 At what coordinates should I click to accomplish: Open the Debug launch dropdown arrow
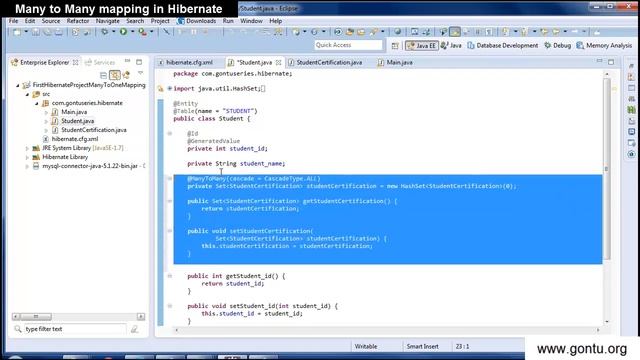(113, 32)
